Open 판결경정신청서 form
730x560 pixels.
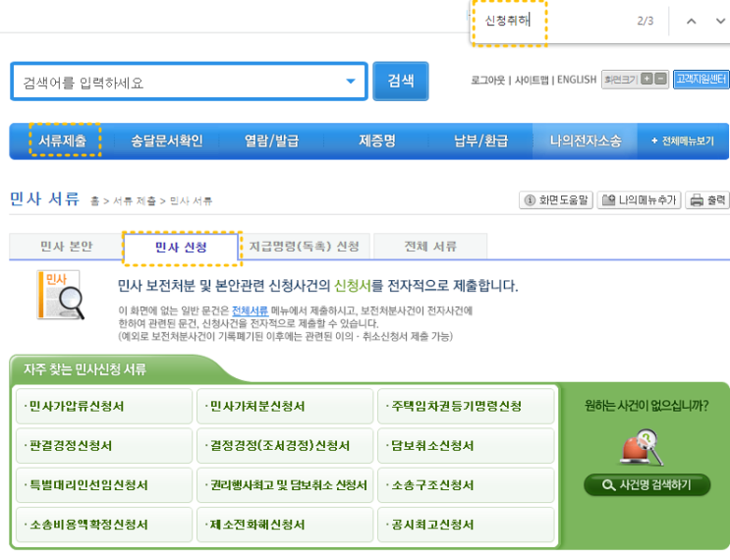click(104, 446)
